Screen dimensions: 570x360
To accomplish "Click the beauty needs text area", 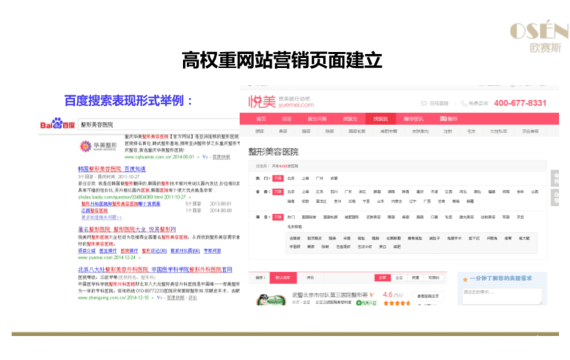I will tap(502, 296).
